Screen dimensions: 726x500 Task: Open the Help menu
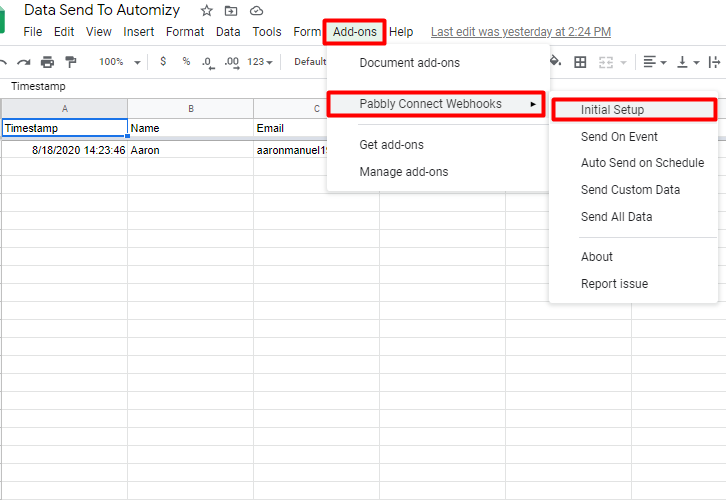coord(401,32)
